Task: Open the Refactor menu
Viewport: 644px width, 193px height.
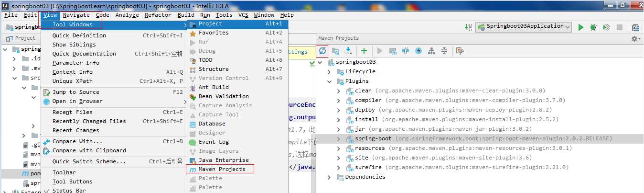Action: pyautogui.click(x=158, y=15)
